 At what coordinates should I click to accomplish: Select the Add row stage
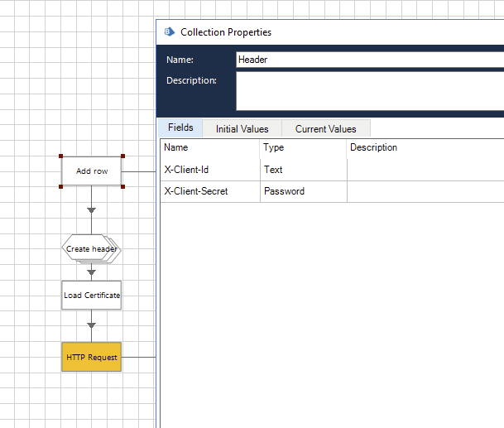click(x=92, y=171)
